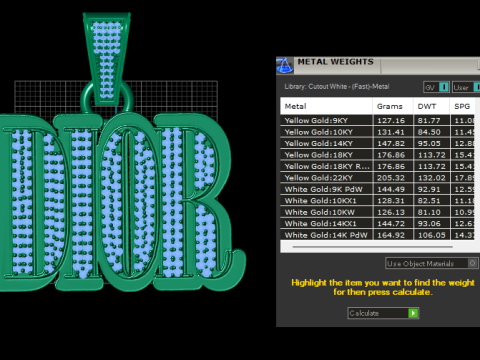Select the Yellow Gold:18KY R... row
This screenshot has height=360, width=480.
coord(378,166)
